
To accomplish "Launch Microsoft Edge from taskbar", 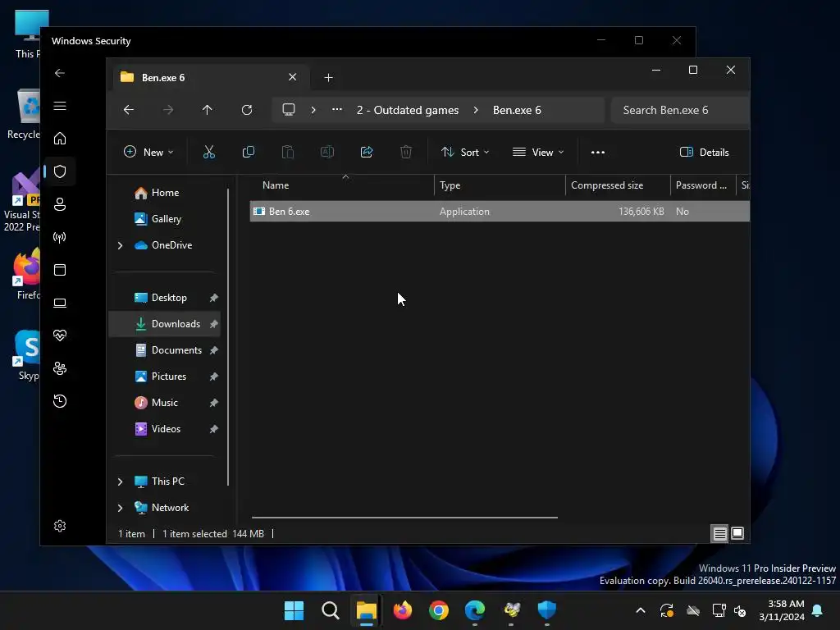I will click(x=475, y=610).
